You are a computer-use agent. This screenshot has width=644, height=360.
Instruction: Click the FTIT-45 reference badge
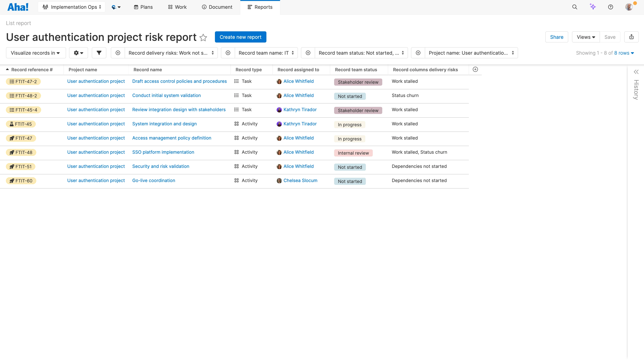click(21, 124)
